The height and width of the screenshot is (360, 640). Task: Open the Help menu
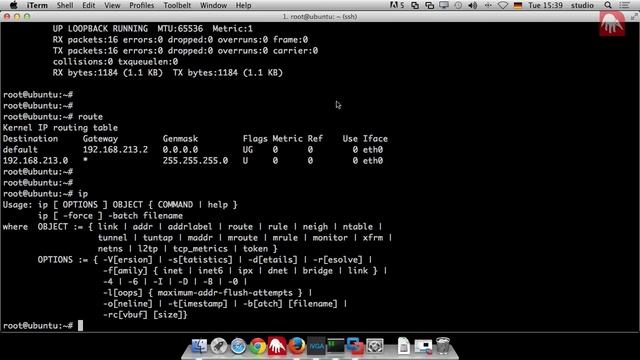(x=243, y=5)
